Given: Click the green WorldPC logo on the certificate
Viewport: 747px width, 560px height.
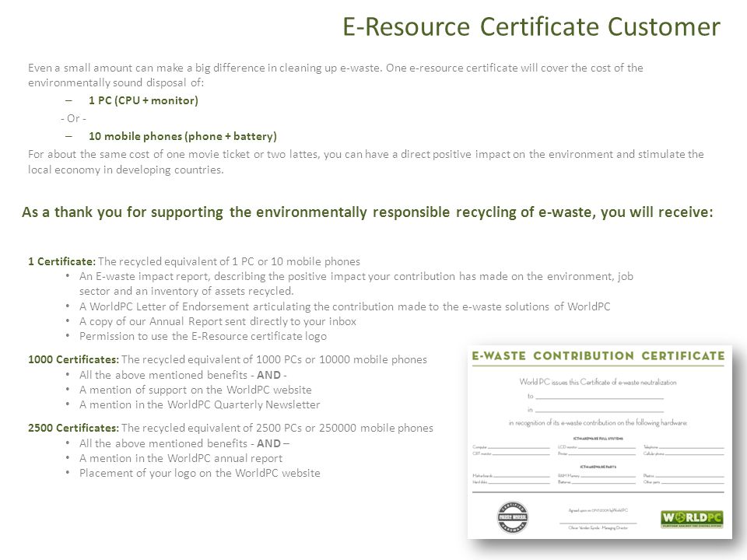Looking at the screenshot, I should [693, 519].
